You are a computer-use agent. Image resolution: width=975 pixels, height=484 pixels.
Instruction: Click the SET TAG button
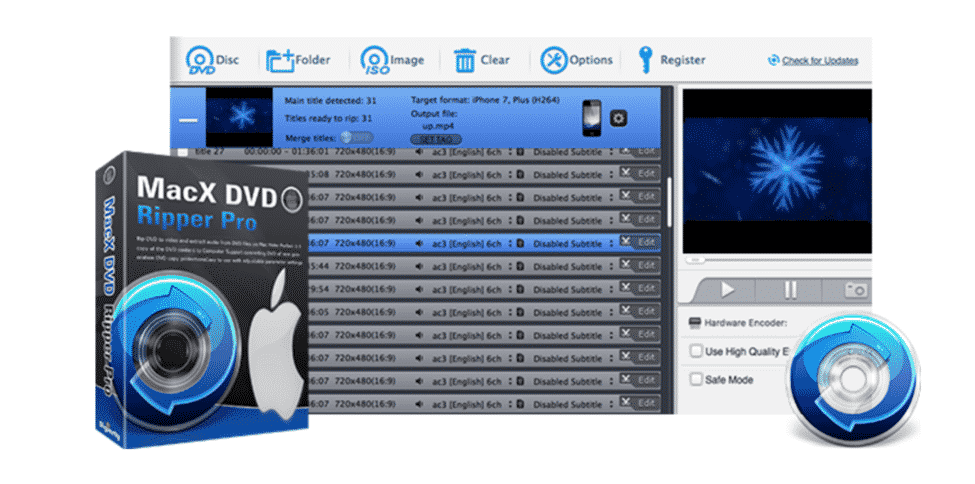437,139
